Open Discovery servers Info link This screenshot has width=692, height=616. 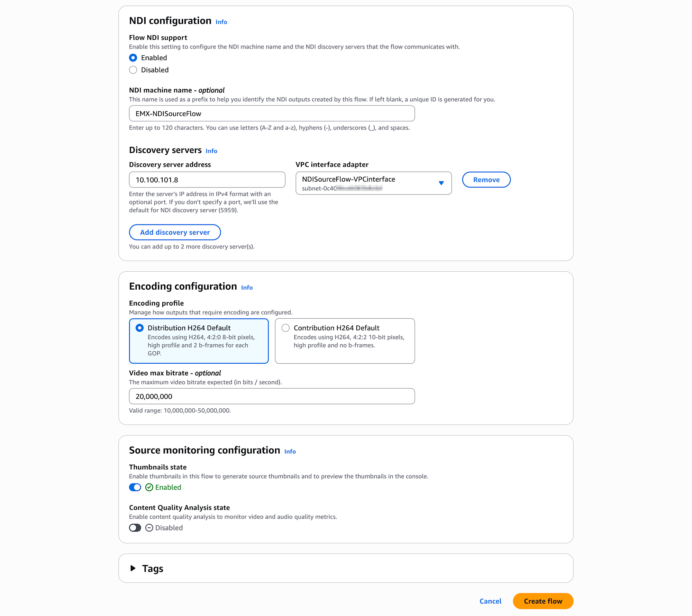pos(211,151)
